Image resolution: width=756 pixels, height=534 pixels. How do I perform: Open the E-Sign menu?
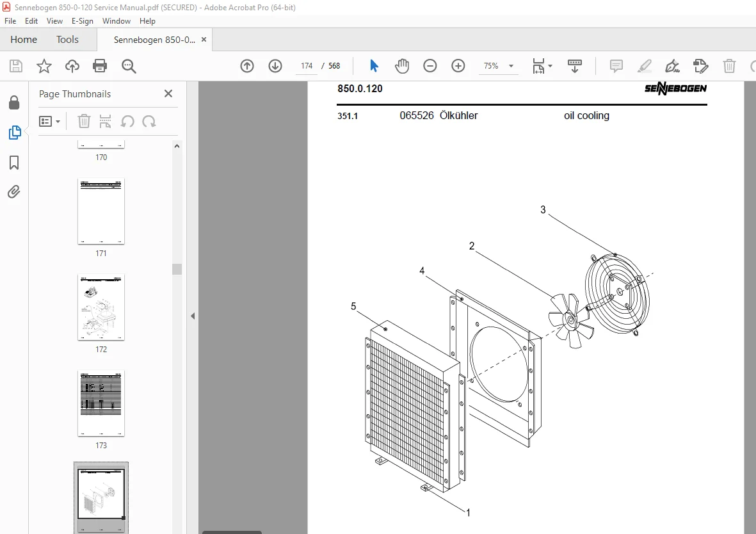(83, 21)
